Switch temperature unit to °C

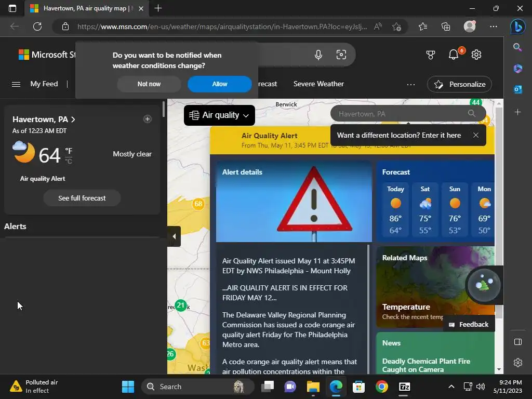(x=69, y=161)
